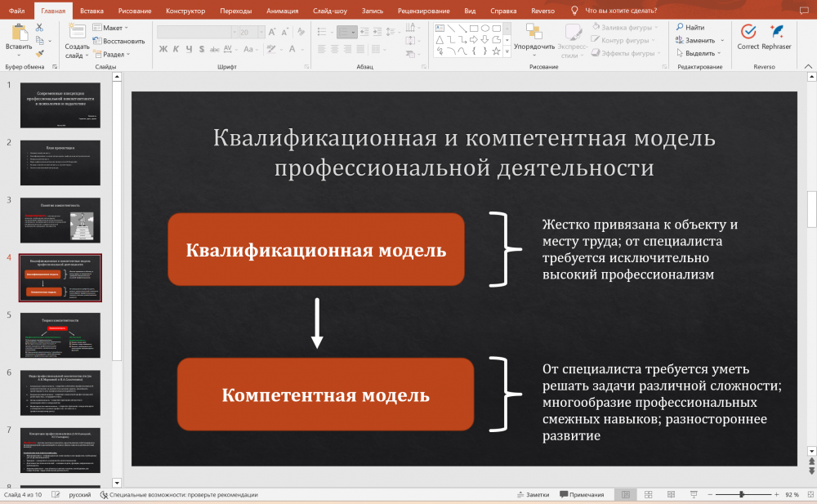Select the Format Painter brush icon
This screenshot has height=504, width=817.
pyautogui.click(x=39, y=52)
